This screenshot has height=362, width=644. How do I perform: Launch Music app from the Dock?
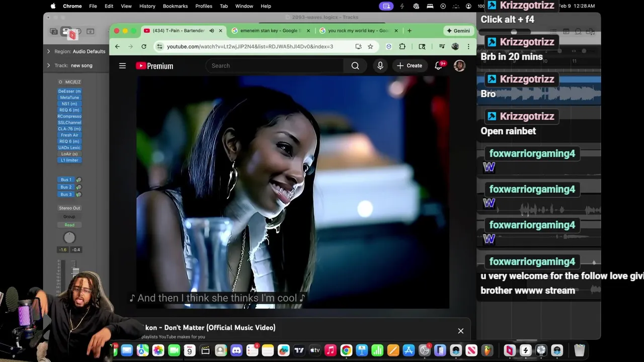click(331, 350)
